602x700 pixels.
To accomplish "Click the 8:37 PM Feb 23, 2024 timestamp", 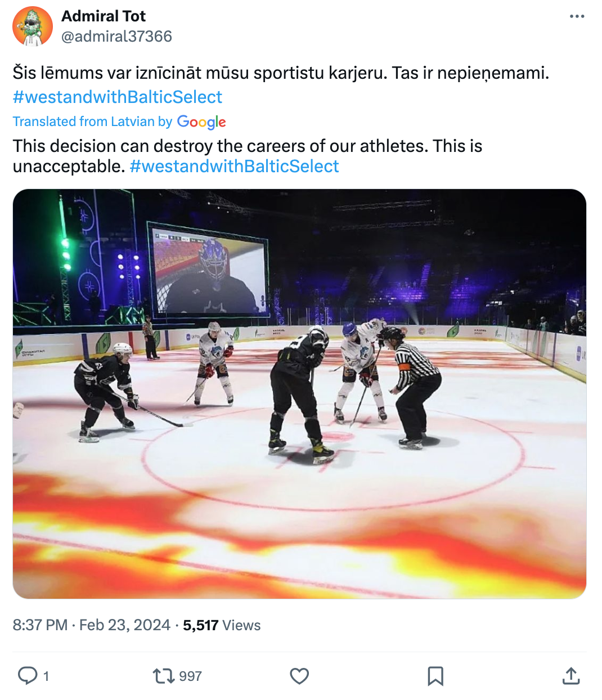I will 91,625.
